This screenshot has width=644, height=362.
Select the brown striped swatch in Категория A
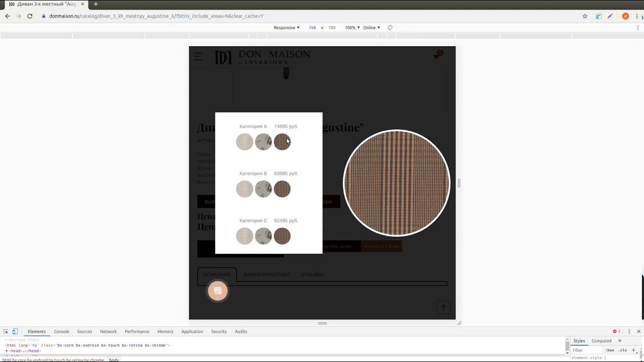point(282,142)
